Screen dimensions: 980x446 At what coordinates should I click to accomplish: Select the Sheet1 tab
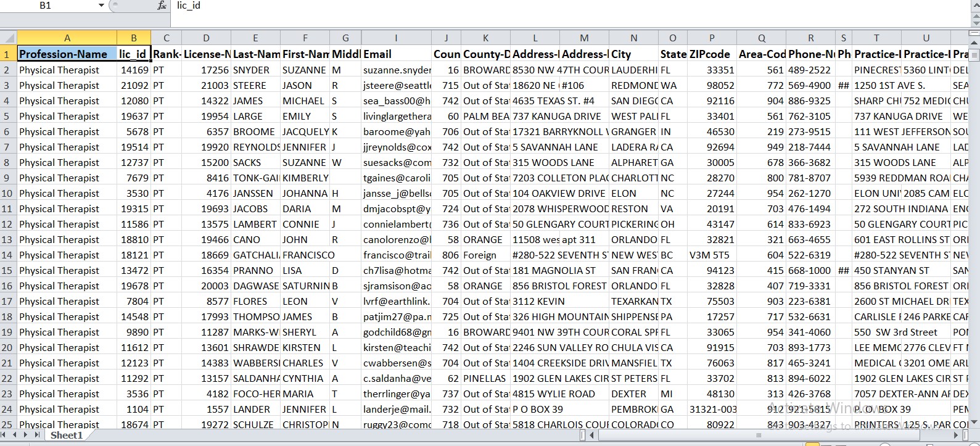click(67, 436)
